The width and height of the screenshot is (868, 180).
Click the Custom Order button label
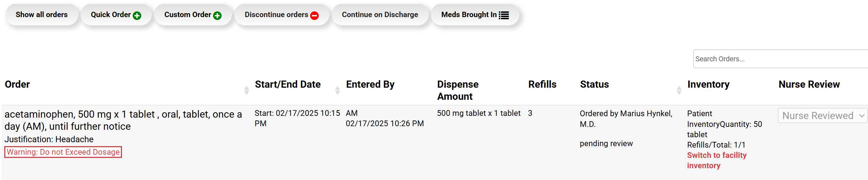coord(188,15)
